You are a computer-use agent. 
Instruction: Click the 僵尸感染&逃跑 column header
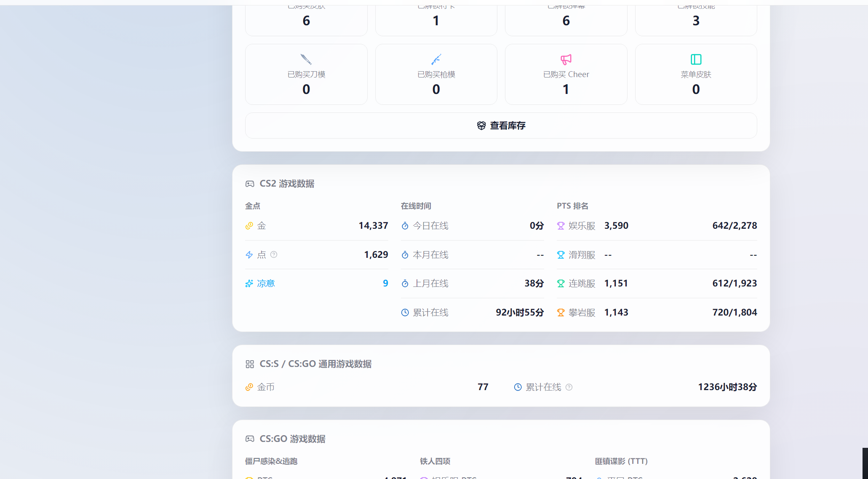coord(271,461)
